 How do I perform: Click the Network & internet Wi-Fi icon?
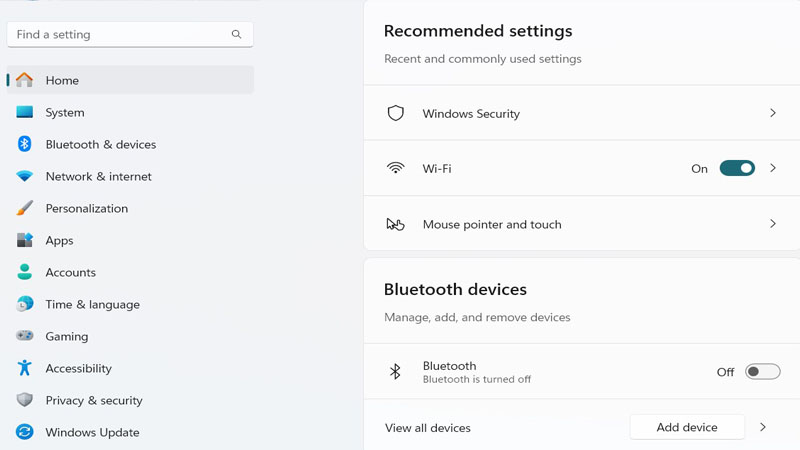tap(24, 177)
